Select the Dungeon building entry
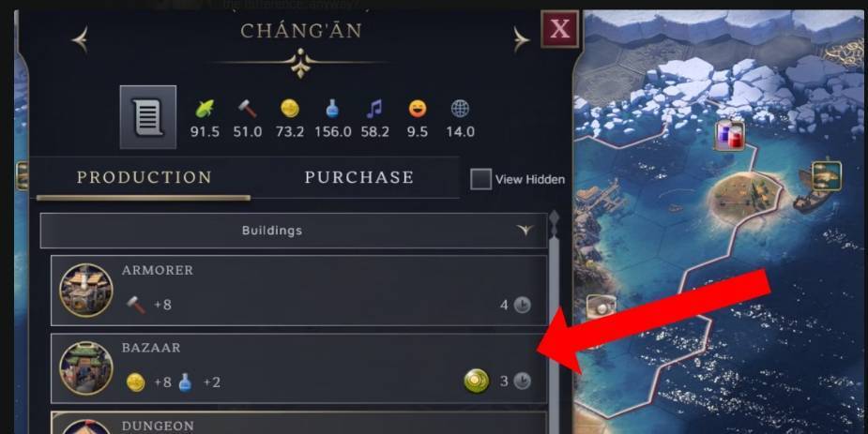This screenshot has height=434, width=868. [299, 423]
